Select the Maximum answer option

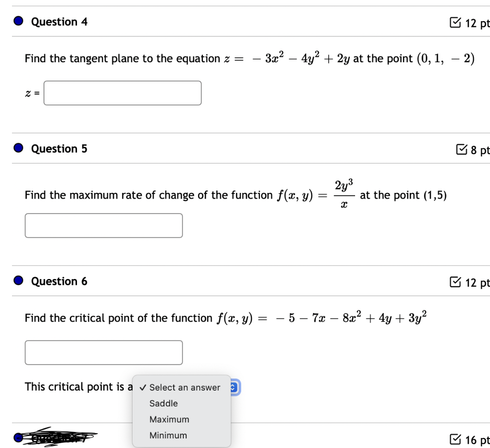pyautogui.click(x=169, y=419)
